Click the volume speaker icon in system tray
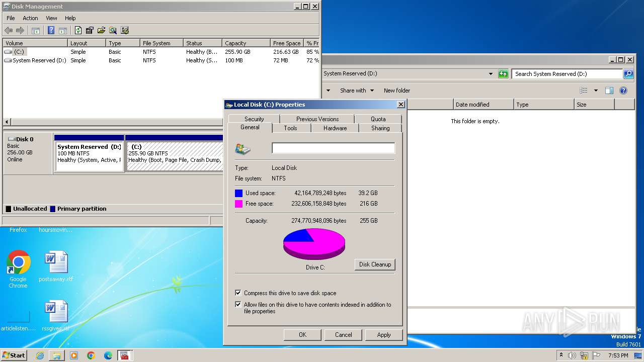The width and height of the screenshot is (644, 362). 572,355
